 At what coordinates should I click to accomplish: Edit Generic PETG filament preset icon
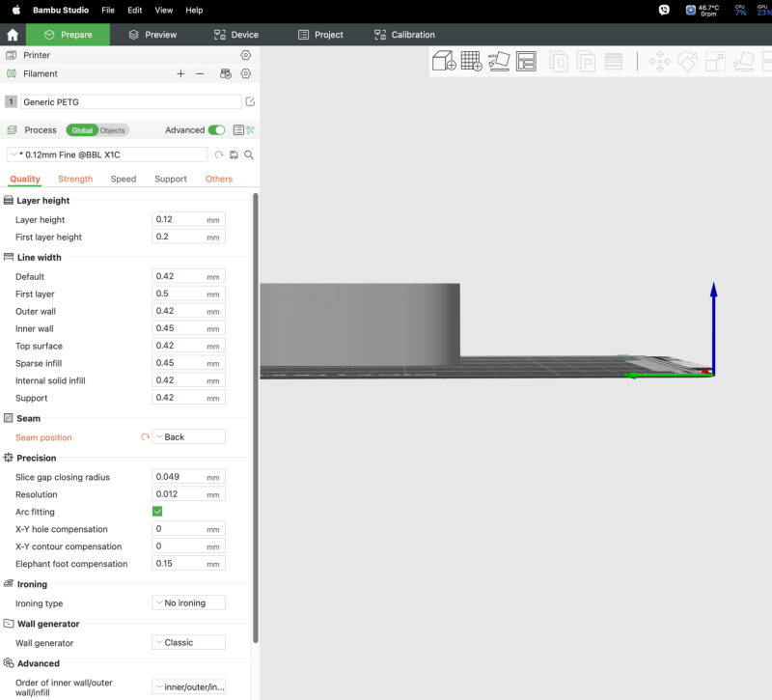tap(250, 102)
